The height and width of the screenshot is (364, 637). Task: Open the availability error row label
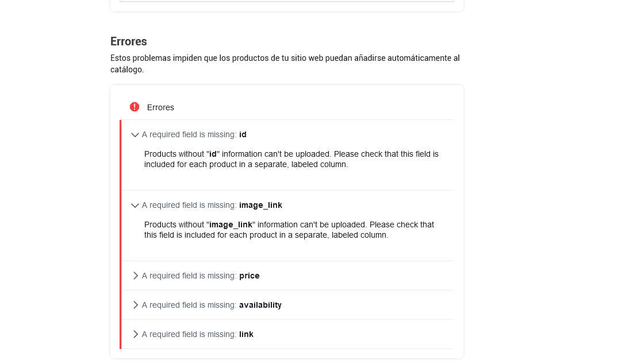tap(212, 305)
